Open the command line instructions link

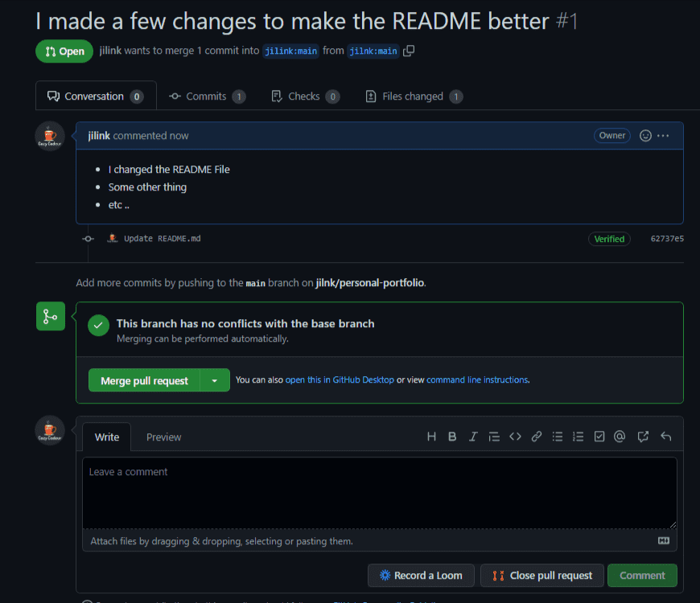(x=478, y=380)
